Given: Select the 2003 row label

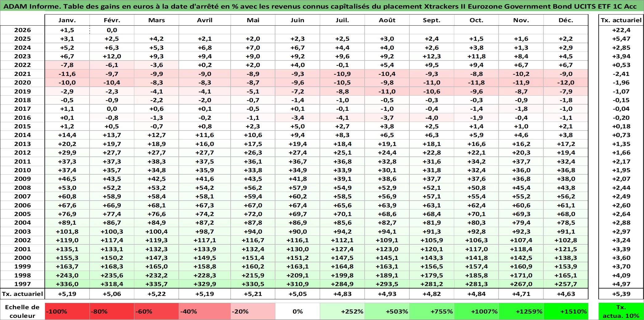Looking at the screenshot, I should point(23,231).
